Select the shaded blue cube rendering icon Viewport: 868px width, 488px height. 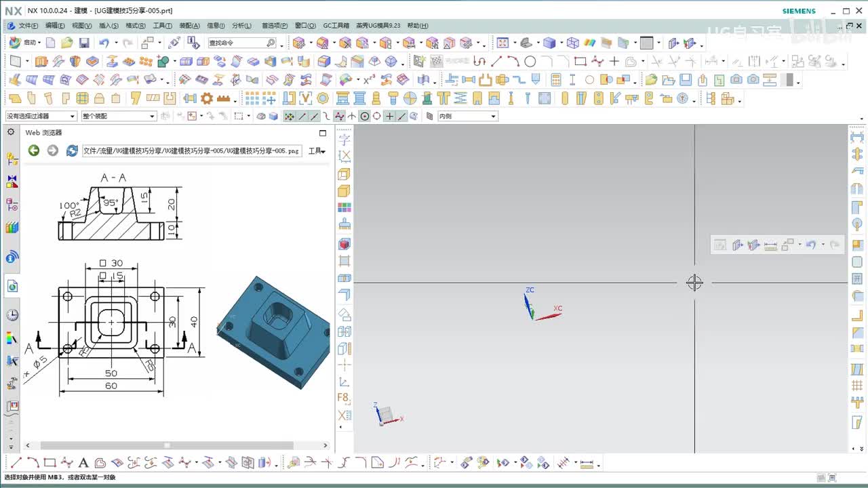[x=549, y=43]
